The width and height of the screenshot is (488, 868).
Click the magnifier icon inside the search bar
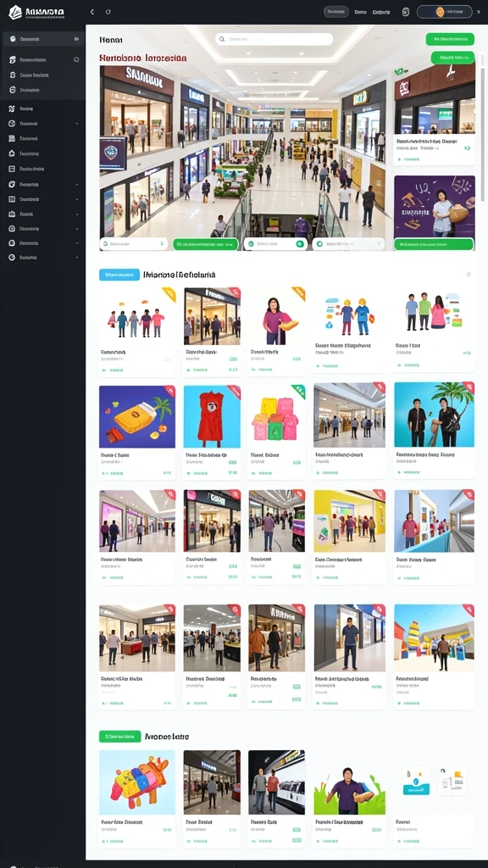coord(223,39)
